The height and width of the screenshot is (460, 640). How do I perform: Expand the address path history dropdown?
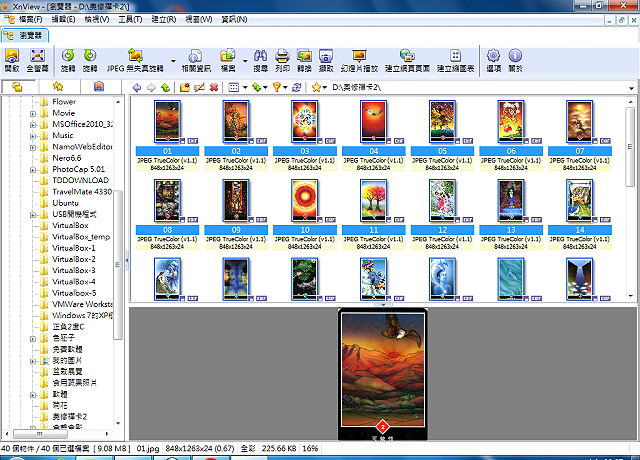[x=631, y=88]
